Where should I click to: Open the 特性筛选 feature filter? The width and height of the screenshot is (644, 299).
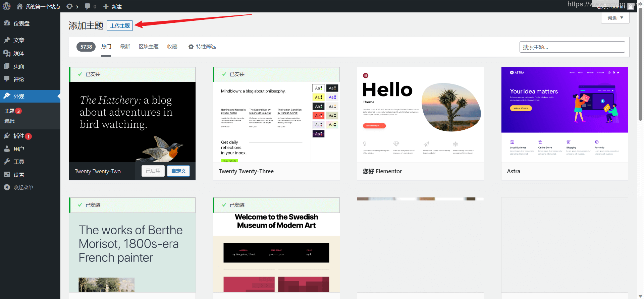(x=202, y=47)
